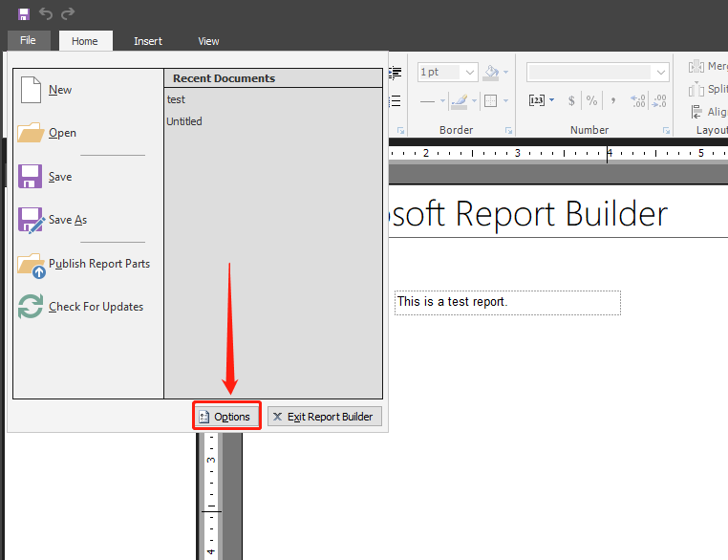Screen dimensions: 728x560
Task: Pick the border fill paint bucket color
Action: (492, 73)
